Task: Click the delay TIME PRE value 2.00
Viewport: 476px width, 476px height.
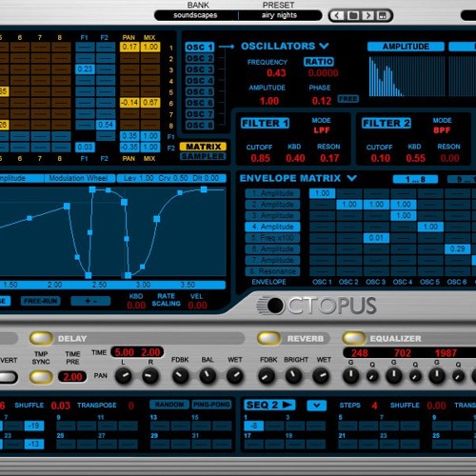Action: tap(72, 377)
